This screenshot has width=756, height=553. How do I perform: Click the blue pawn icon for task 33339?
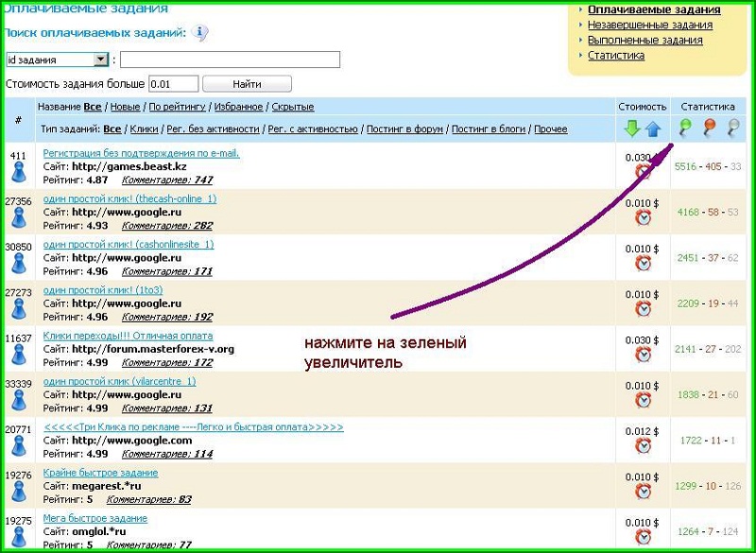pyautogui.click(x=18, y=400)
